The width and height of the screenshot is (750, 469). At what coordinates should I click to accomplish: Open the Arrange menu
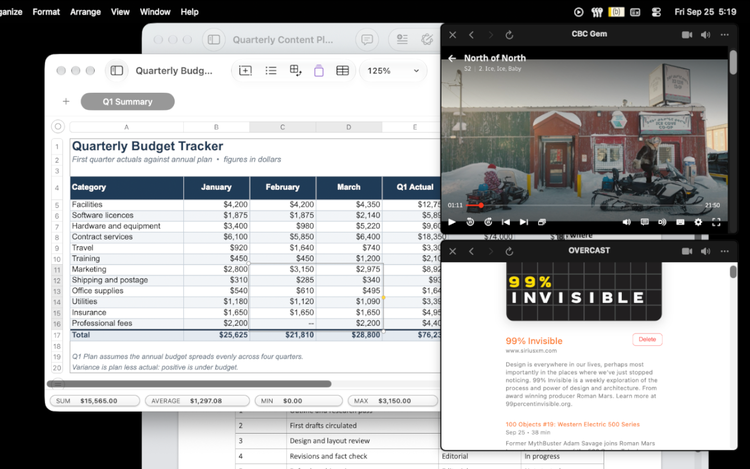[x=85, y=12]
